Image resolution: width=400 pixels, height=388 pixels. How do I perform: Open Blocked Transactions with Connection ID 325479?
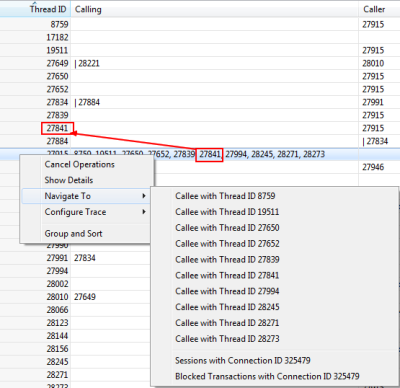coord(267,376)
